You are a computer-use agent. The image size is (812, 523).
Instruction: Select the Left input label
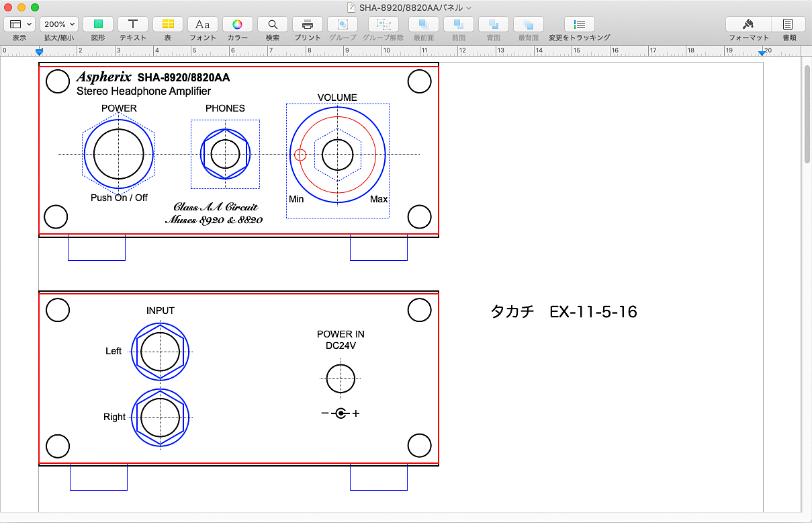click(x=114, y=351)
